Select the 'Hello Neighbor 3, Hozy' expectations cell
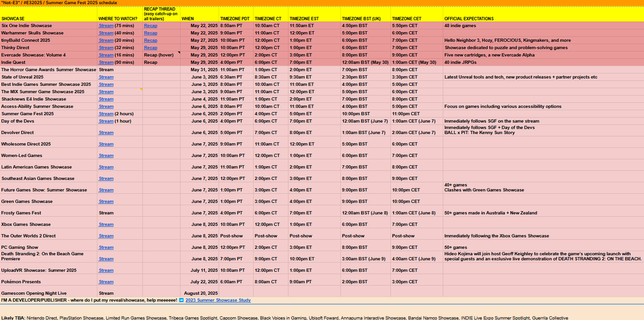The height and width of the screenshot is (320, 644). (x=543, y=40)
